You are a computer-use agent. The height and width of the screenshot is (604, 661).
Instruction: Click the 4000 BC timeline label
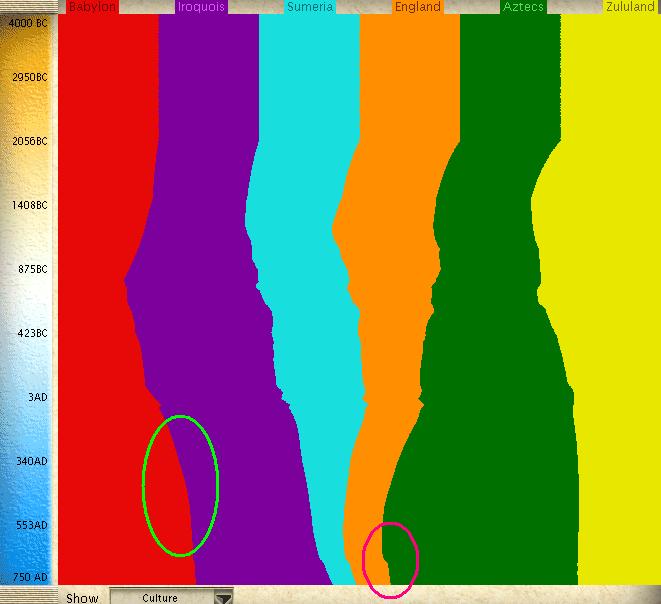[28, 25]
